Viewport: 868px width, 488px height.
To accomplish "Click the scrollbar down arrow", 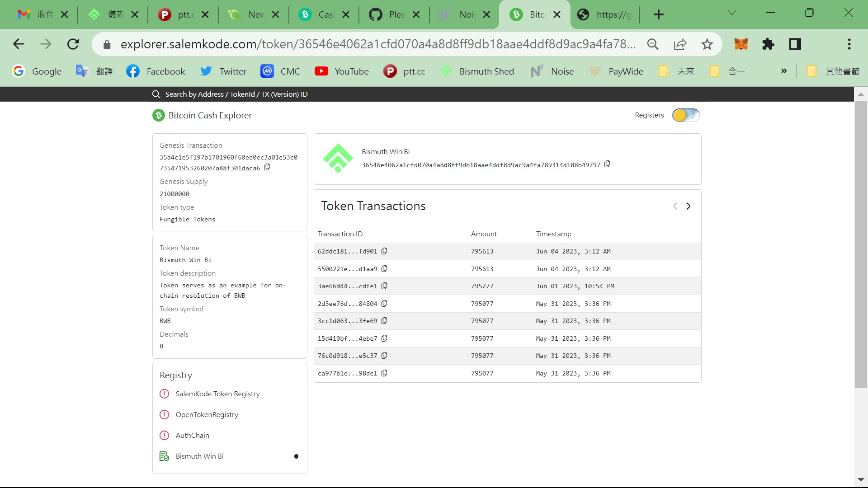I will (x=861, y=480).
